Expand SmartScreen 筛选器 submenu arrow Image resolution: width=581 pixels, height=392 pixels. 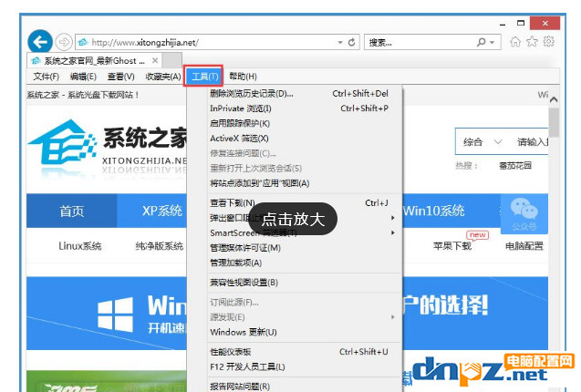pyautogui.click(x=393, y=232)
